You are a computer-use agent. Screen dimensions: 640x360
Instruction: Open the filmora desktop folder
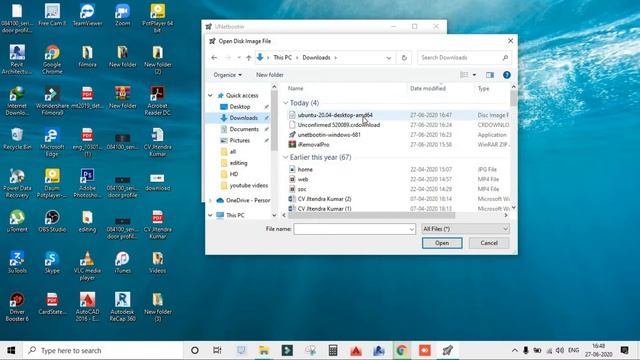87,56
